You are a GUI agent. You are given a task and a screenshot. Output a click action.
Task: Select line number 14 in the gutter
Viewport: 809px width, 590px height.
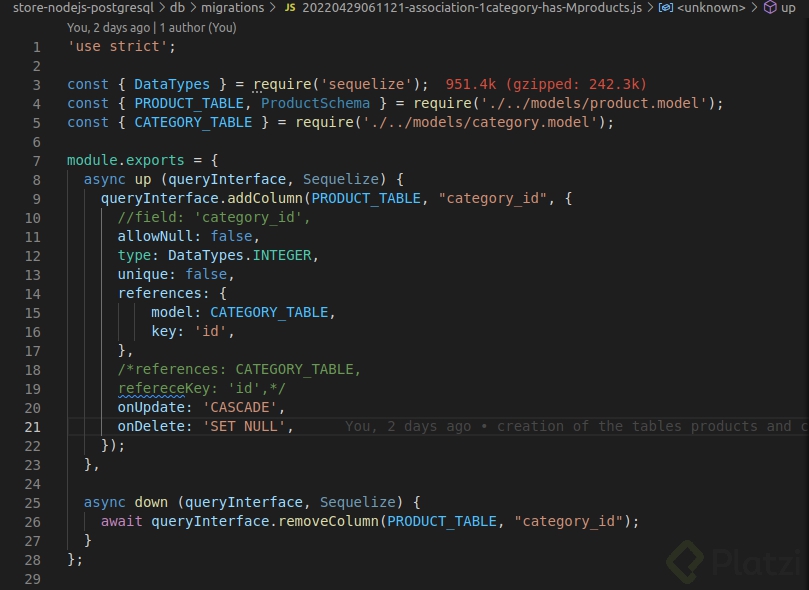(x=33, y=294)
